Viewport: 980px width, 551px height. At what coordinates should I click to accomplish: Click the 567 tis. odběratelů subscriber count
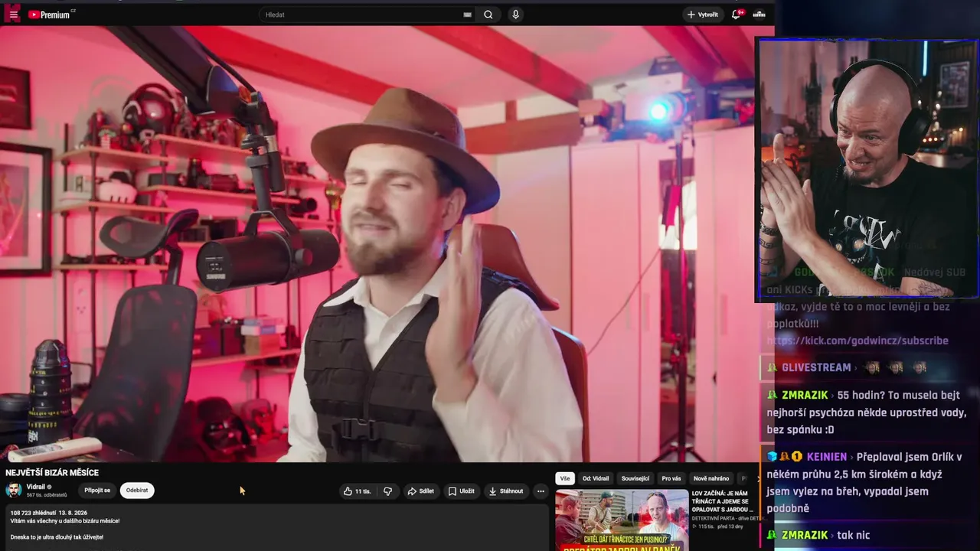pyautogui.click(x=47, y=495)
